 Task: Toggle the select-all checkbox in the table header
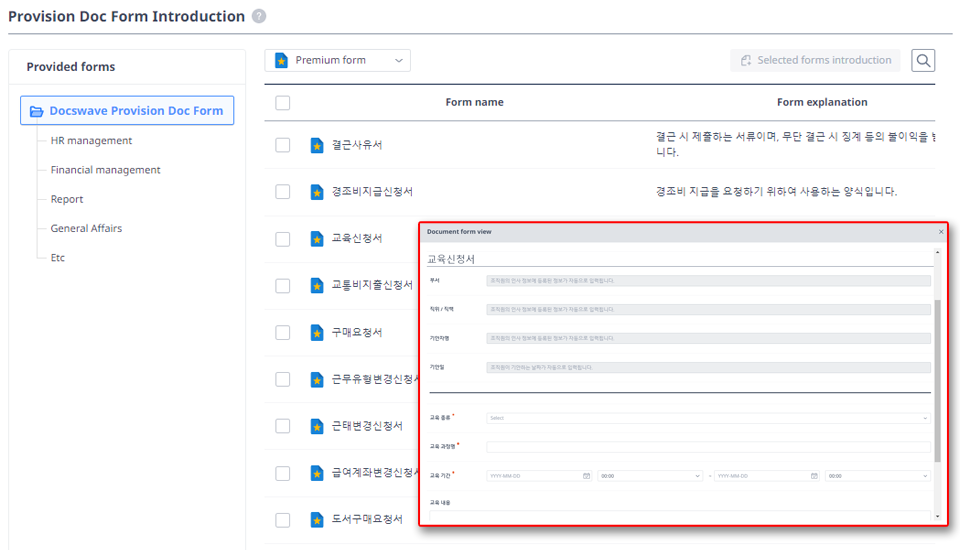[282, 103]
